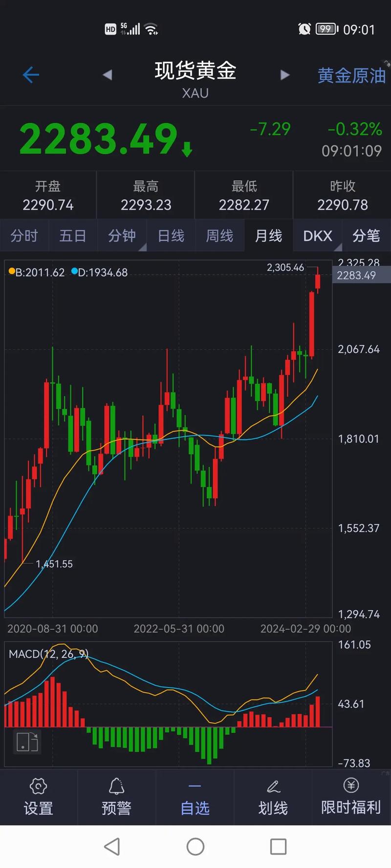Go to previous instrument with left triangle
Image resolution: width=391 pixels, height=868 pixels.
(108, 75)
